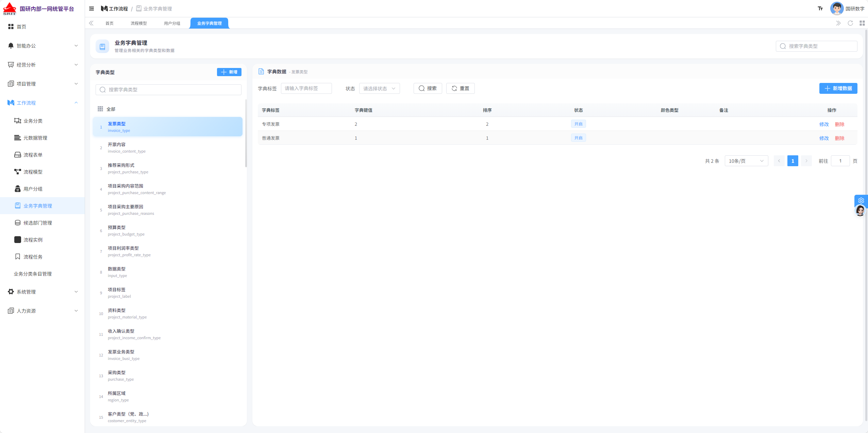Click the font size icon in header
This screenshot has height=433, width=868.
(820, 8)
